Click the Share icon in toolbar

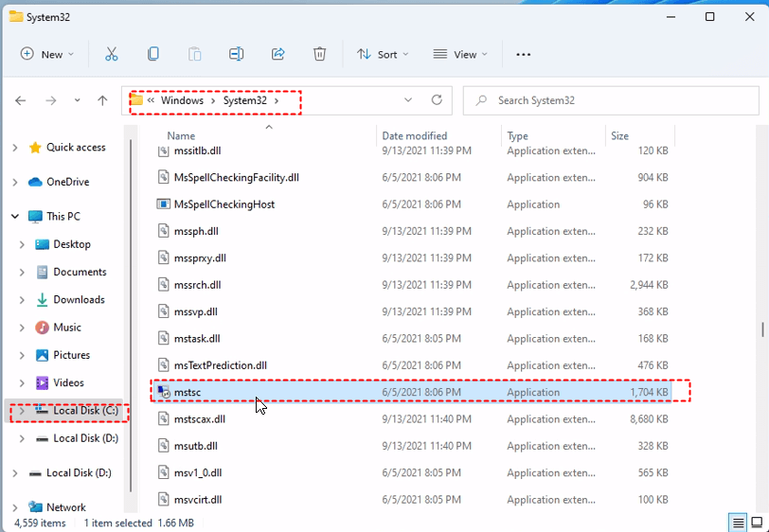pyautogui.click(x=278, y=54)
